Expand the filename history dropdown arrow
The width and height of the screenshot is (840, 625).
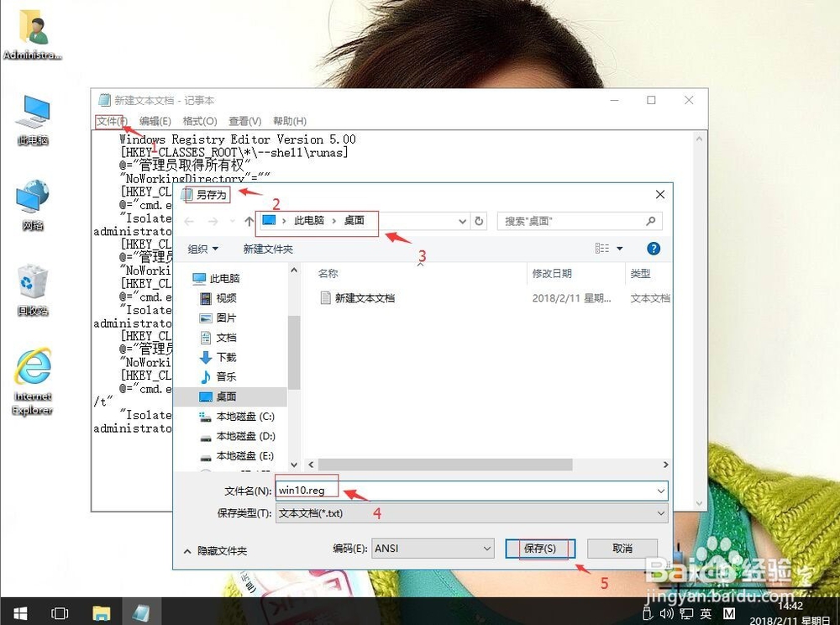[x=660, y=491]
